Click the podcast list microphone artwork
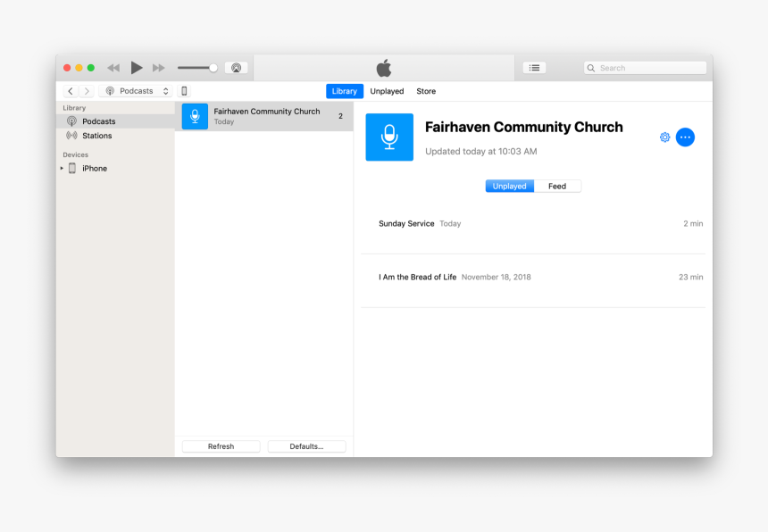The image size is (768, 532). pyautogui.click(x=195, y=116)
